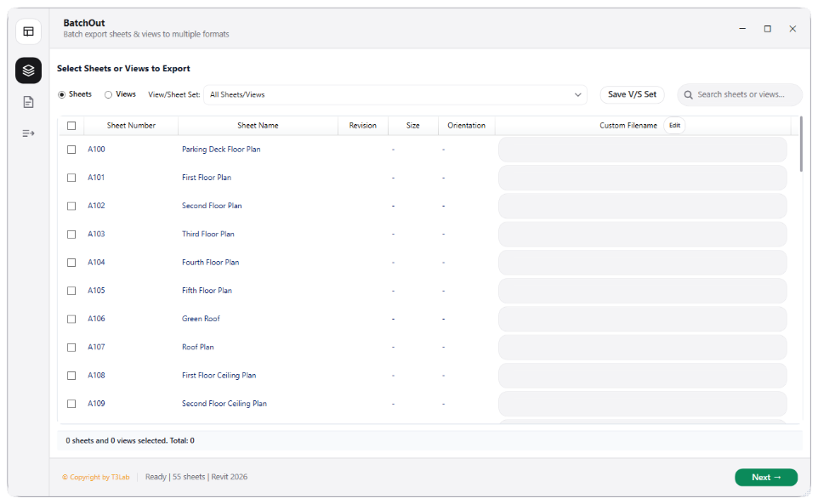Check the A104 sheet checkbox
Viewport: 818px width, 504px height.
point(71,263)
